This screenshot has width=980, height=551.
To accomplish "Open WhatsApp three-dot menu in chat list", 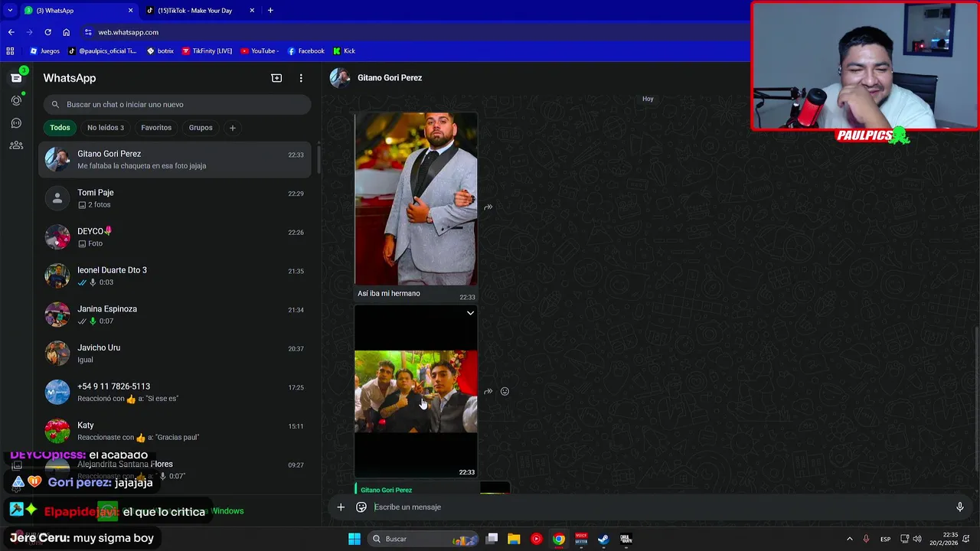I will pyautogui.click(x=301, y=78).
